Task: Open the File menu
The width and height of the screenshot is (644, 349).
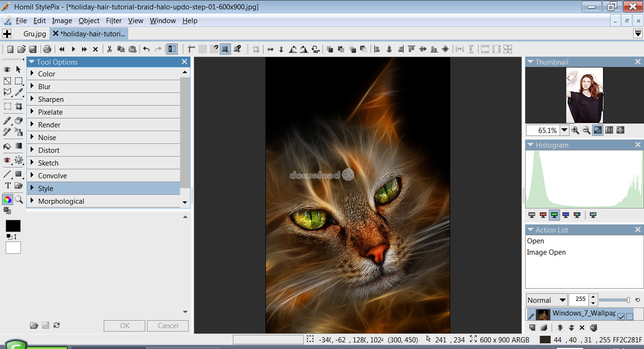Action: [x=21, y=21]
